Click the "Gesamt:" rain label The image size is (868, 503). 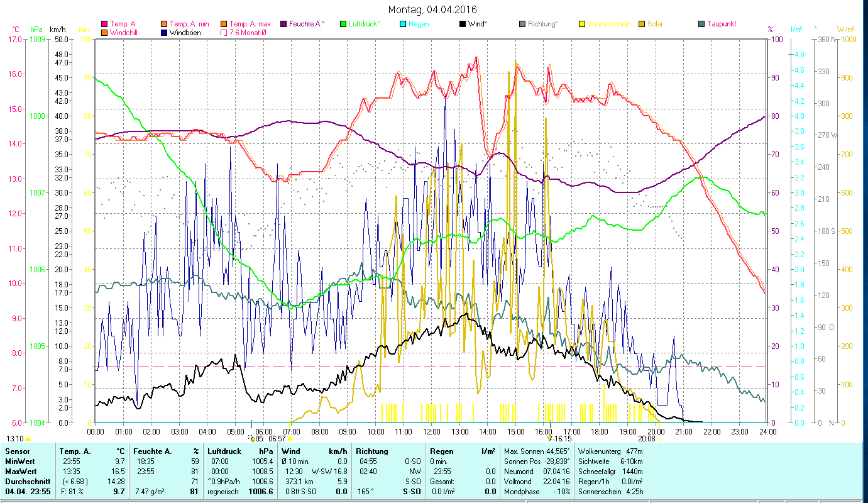tap(443, 481)
